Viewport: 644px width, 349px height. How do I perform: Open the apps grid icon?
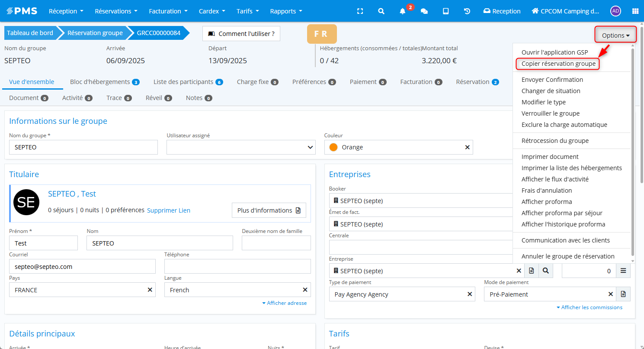(x=635, y=11)
